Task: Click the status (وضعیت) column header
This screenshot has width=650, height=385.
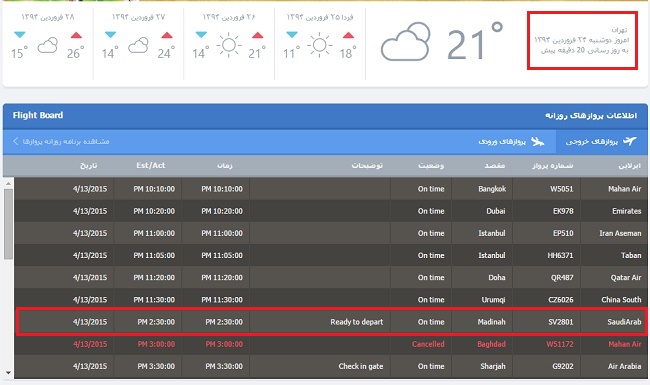Action: pos(431,165)
